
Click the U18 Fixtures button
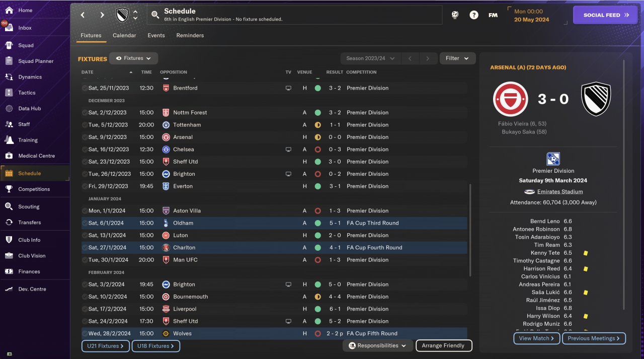(x=156, y=346)
